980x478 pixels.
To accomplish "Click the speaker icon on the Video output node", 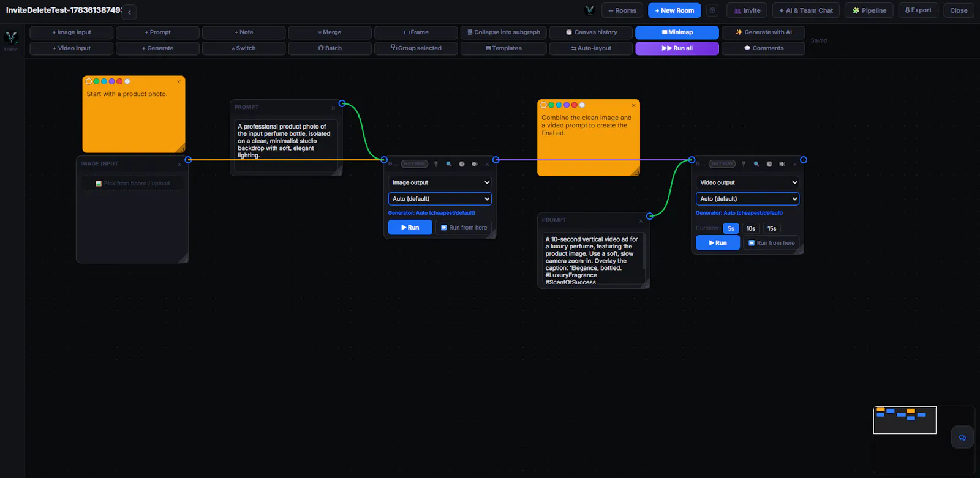I will tap(782, 164).
